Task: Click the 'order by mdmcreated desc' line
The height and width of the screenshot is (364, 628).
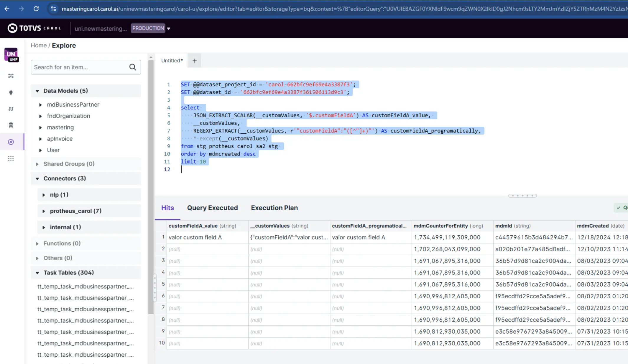Action: pyautogui.click(x=218, y=154)
